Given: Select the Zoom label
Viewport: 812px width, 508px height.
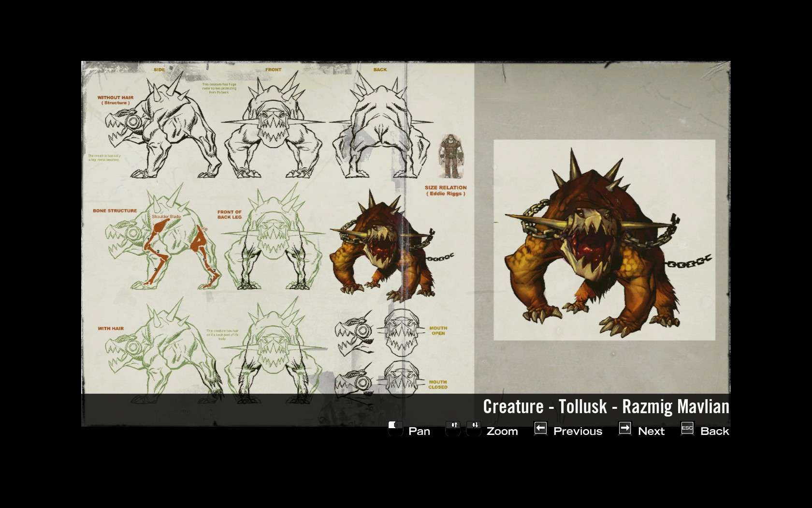Looking at the screenshot, I should [x=502, y=431].
